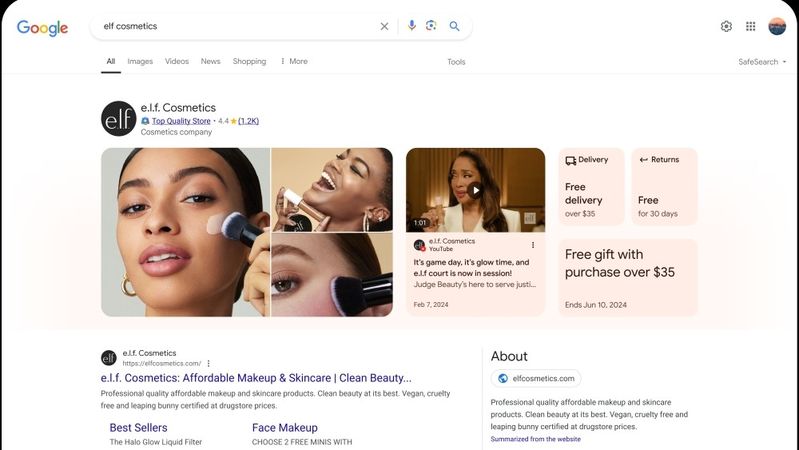
Task: Clear the search box with the X icon
Action: pyautogui.click(x=384, y=26)
